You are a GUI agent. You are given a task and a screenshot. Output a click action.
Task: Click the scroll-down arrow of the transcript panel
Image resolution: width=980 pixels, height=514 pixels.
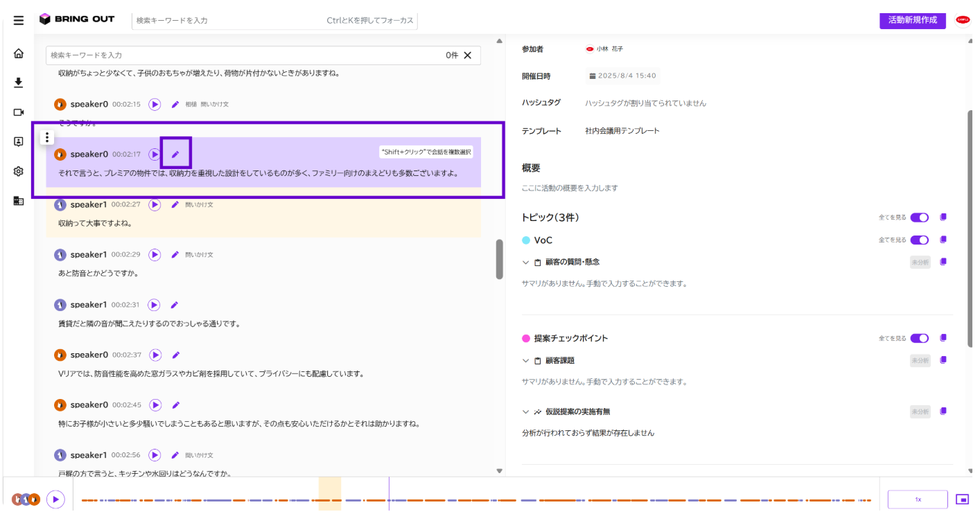tap(500, 471)
